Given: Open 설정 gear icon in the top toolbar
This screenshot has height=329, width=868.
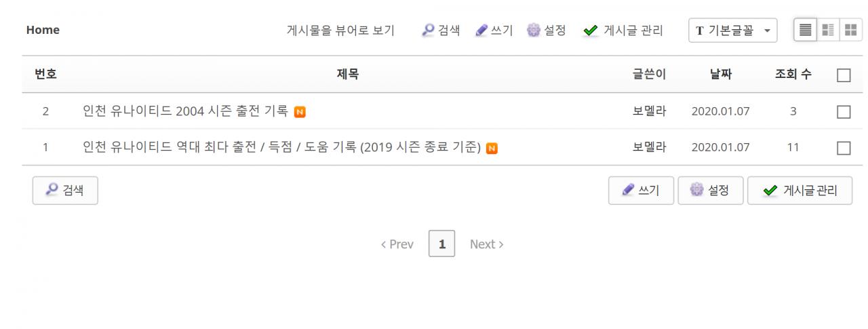Looking at the screenshot, I should (534, 30).
